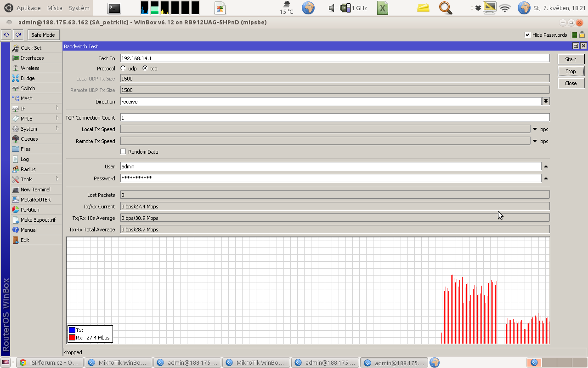Screen dimensions: 588x368
Task: Open the Wi-Fi network indicator
Action: tap(505, 8)
